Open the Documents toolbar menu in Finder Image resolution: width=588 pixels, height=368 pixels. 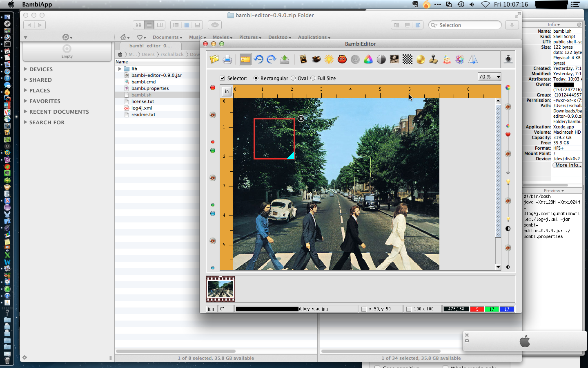click(x=167, y=37)
